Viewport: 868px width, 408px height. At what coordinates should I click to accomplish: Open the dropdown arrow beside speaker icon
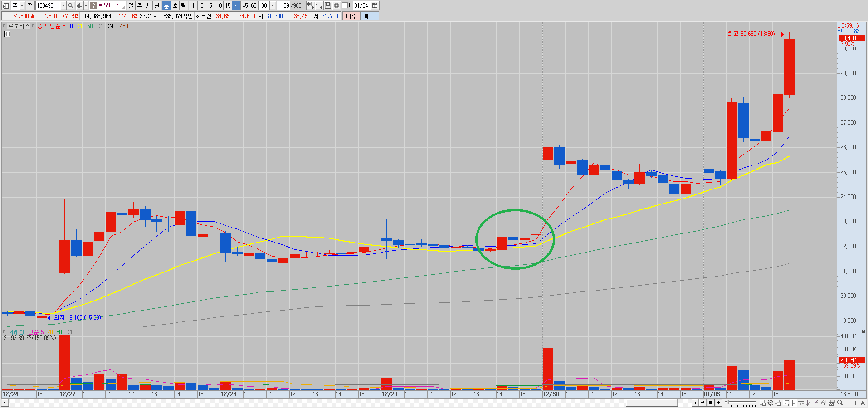coord(86,5)
